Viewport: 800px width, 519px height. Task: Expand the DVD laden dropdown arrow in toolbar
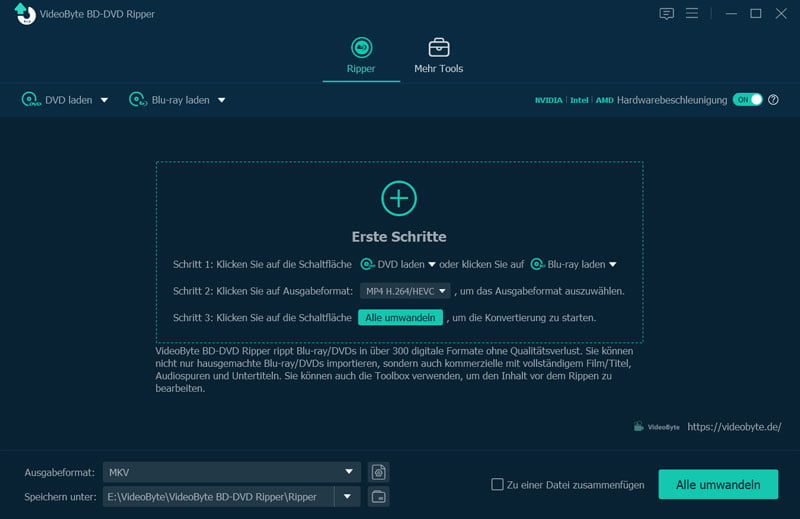coord(104,100)
